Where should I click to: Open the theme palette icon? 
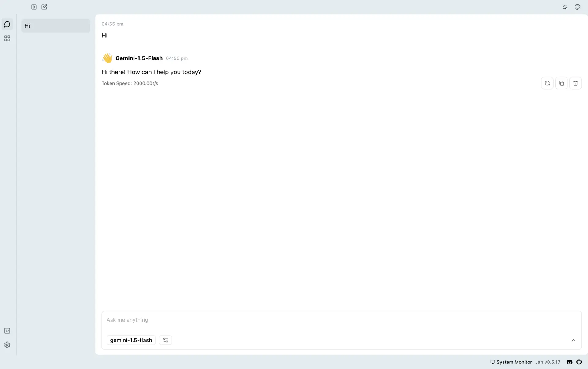click(577, 7)
